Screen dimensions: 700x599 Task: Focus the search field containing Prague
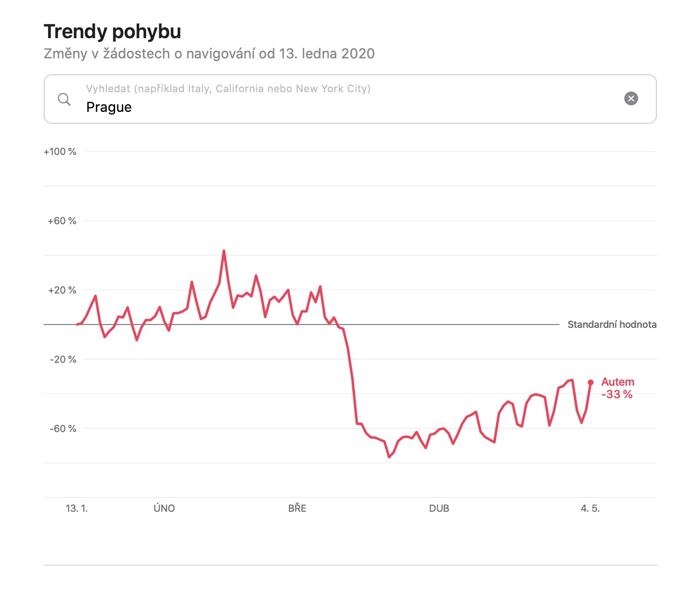pos(349,107)
